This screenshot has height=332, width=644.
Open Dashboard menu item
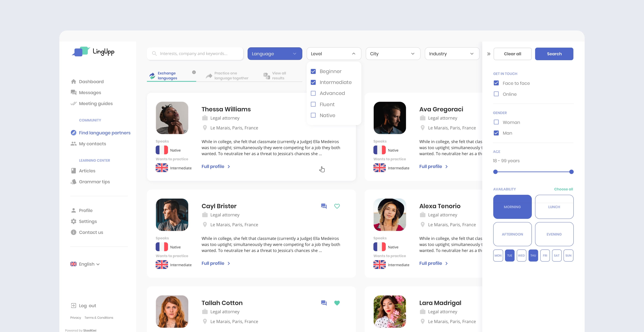87,81
